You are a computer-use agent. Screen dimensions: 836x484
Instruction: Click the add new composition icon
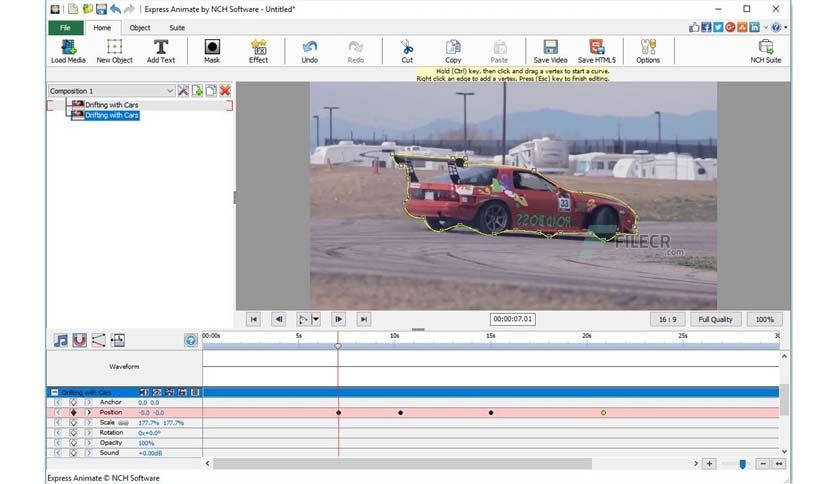(x=197, y=91)
